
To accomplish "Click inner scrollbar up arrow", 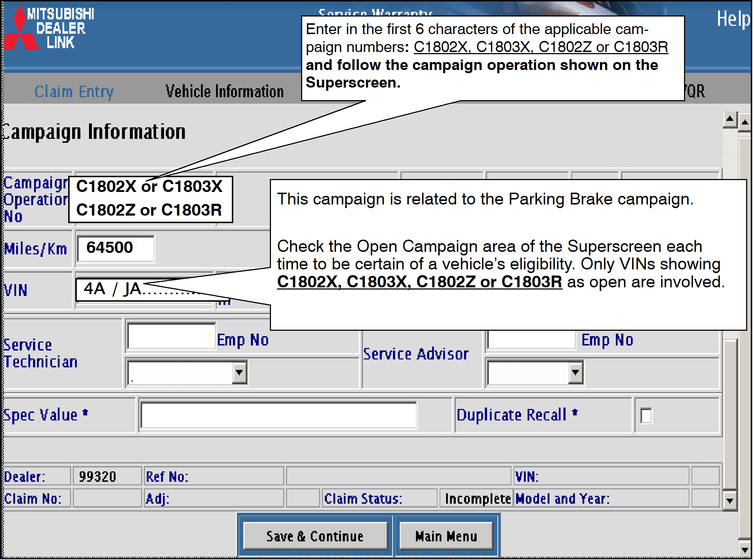I will (730, 120).
